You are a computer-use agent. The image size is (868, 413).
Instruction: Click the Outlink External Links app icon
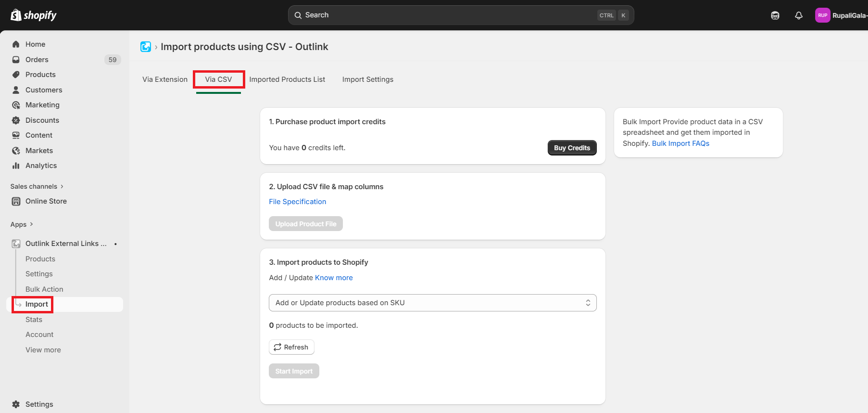pos(16,244)
